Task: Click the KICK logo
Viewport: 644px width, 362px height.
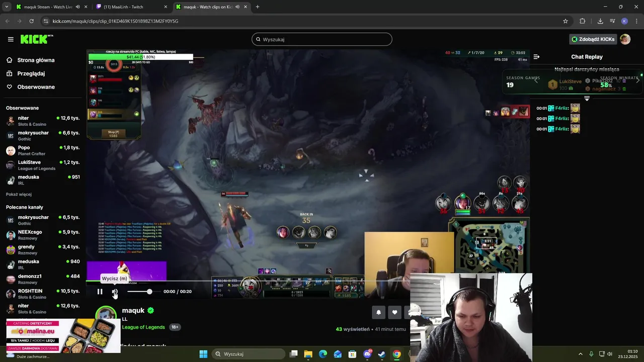Action: pos(37,39)
